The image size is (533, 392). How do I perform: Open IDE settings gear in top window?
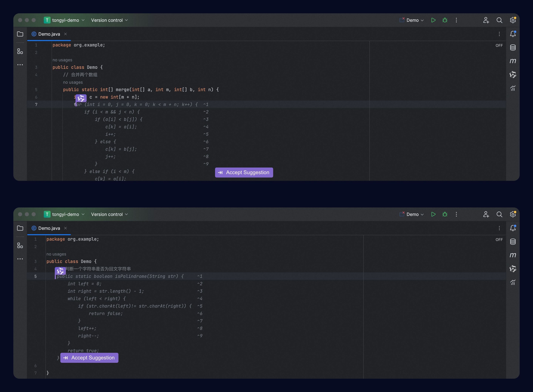pyautogui.click(x=513, y=20)
